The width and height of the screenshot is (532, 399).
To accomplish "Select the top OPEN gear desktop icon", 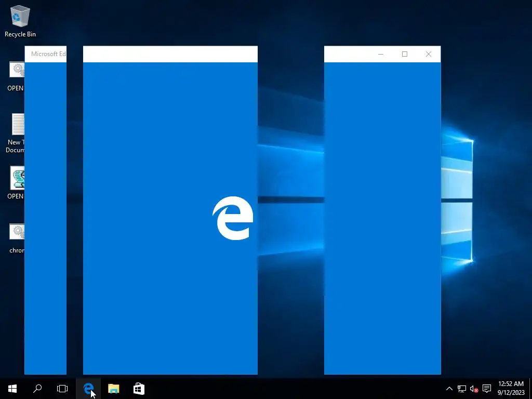I will click(x=16, y=76).
